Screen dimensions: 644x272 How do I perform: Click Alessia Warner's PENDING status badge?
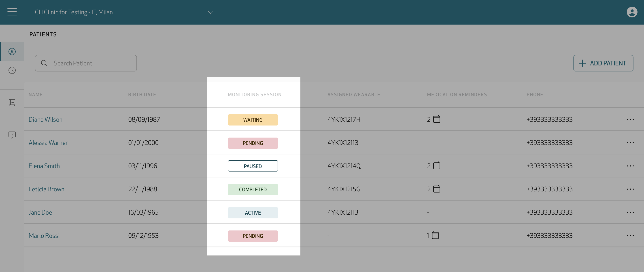pos(253,143)
